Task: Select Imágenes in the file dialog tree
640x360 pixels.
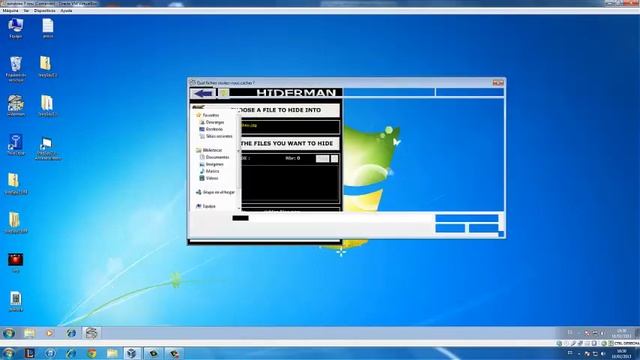Action: [x=215, y=164]
